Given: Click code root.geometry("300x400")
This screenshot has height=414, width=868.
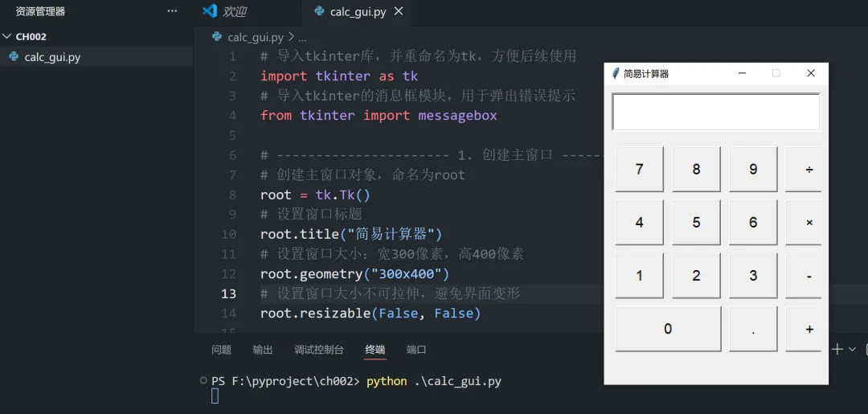Looking at the screenshot, I should point(355,274).
